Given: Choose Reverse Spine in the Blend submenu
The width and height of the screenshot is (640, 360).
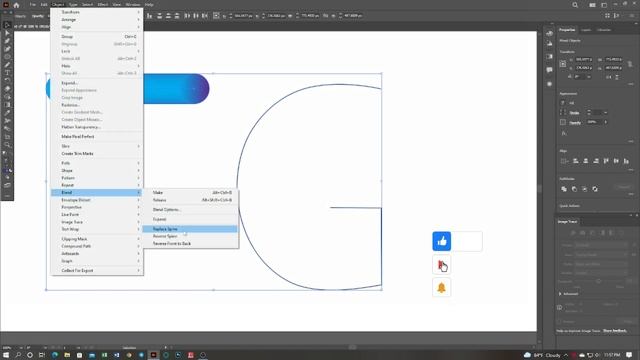Looking at the screenshot, I should 190,236.
